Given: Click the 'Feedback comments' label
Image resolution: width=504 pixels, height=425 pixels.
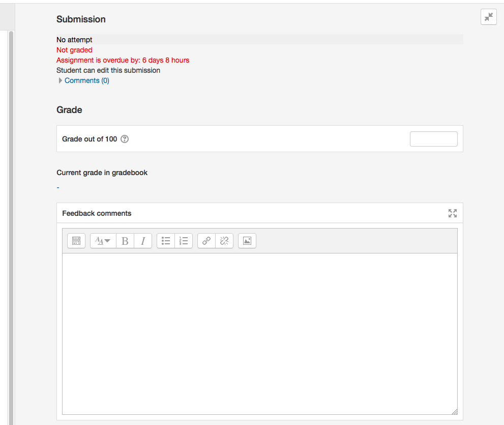Looking at the screenshot, I should pyautogui.click(x=97, y=213).
